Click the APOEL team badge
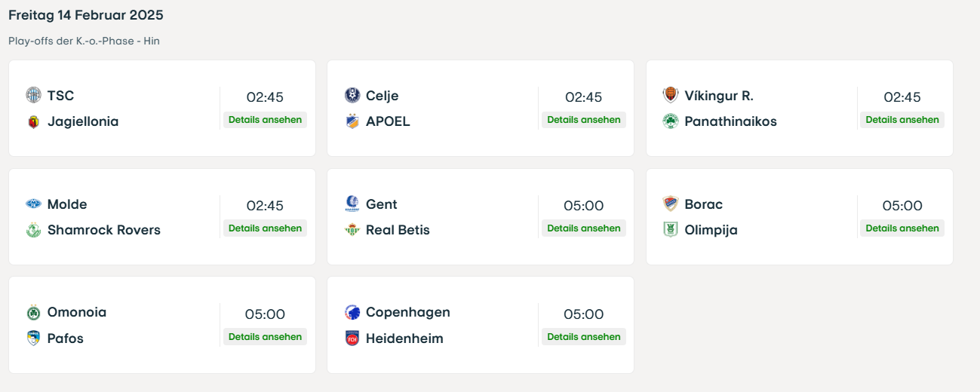This screenshot has width=980, height=392. click(352, 121)
